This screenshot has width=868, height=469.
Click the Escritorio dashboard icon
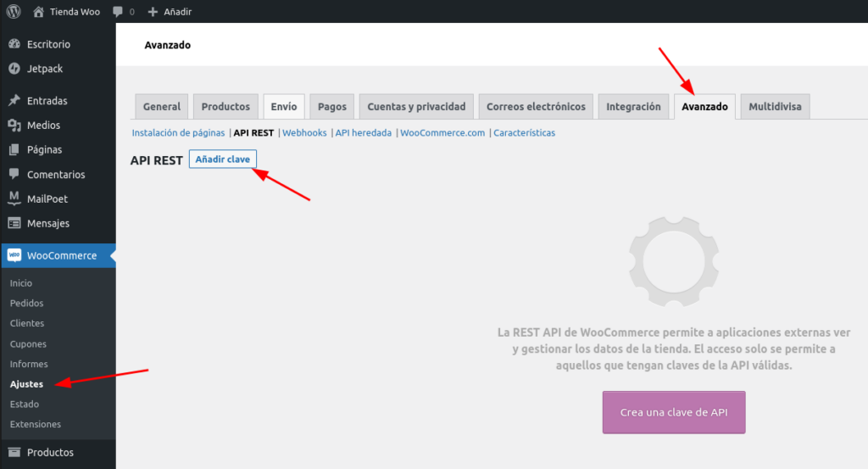click(14, 44)
